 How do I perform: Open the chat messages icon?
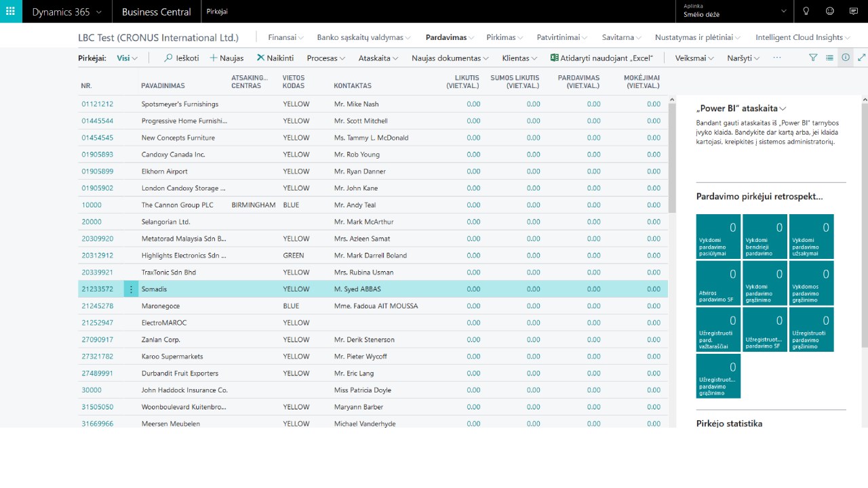pyautogui.click(x=854, y=12)
